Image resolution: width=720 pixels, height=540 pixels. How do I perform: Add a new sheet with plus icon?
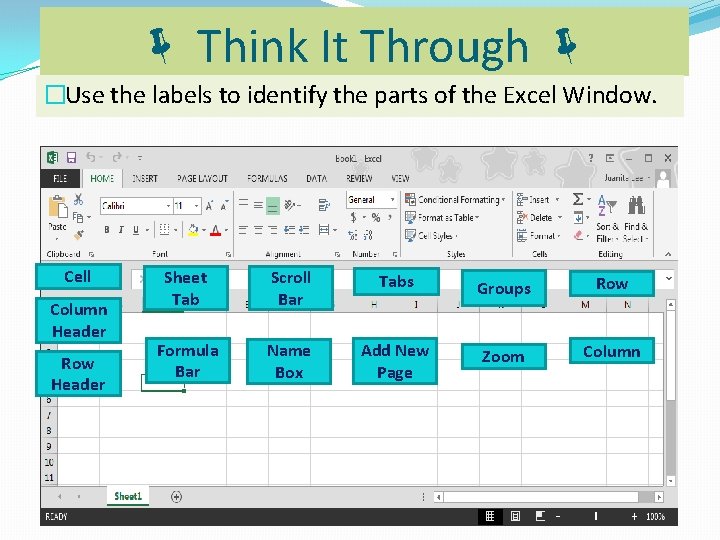click(176, 496)
